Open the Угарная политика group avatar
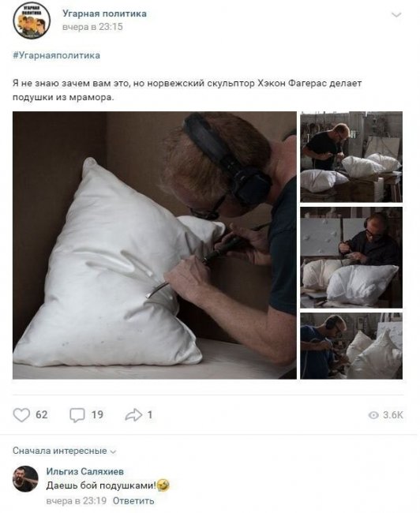The height and width of the screenshot is (513, 420). (32, 21)
